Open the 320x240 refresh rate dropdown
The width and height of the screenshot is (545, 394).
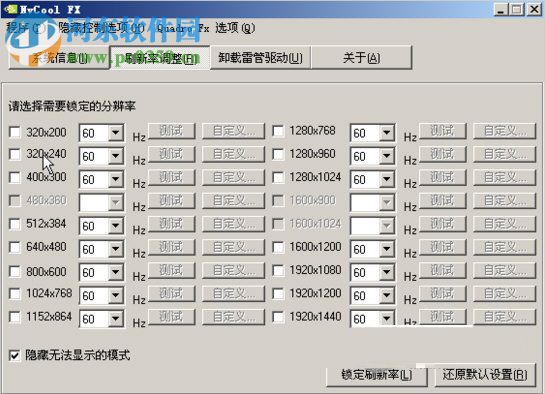(x=115, y=156)
